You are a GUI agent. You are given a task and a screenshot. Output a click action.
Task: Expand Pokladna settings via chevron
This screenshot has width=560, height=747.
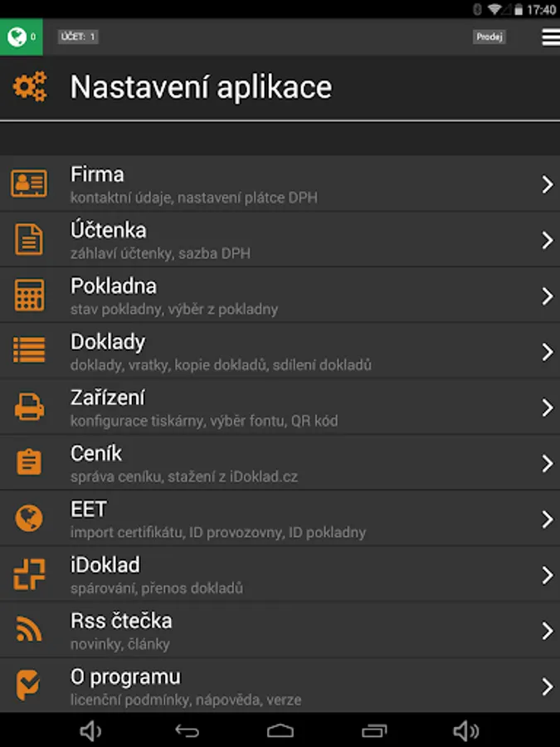(547, 296)
